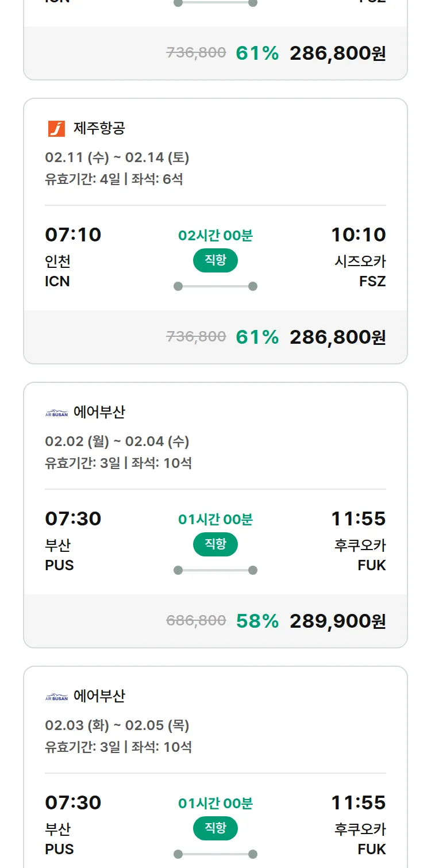Click the 61% discount on Jeju Air card
Screen dimensions: 431x868
tap(257, 337)
